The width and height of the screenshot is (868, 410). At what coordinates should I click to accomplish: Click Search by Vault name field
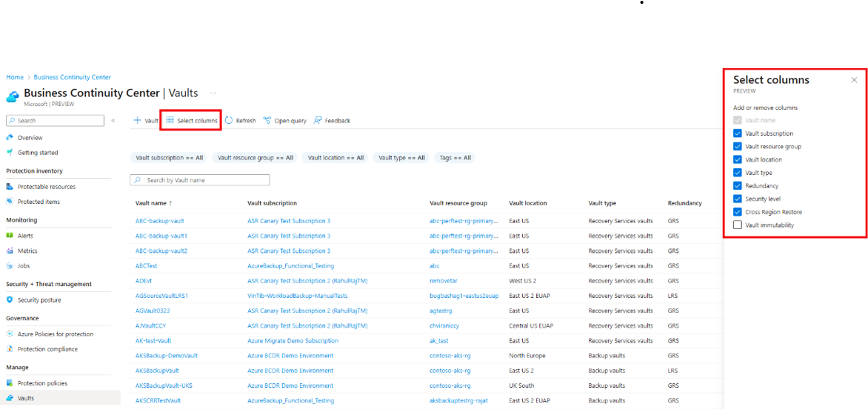[200, 180]
